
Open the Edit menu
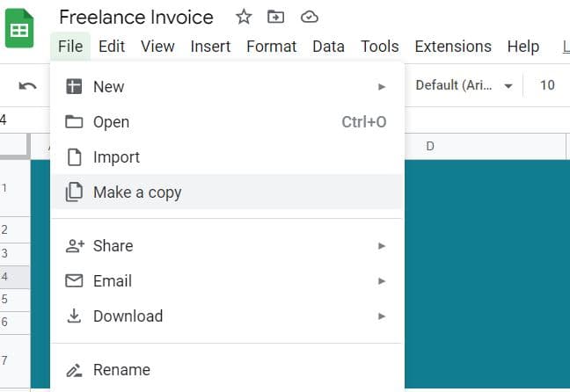[112, 47]
